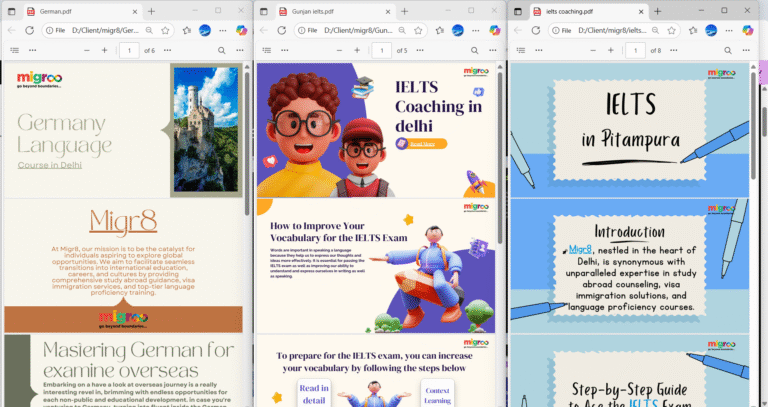
Task: Search within the ielts coaching.pdf document
Action: coord(727,50)
